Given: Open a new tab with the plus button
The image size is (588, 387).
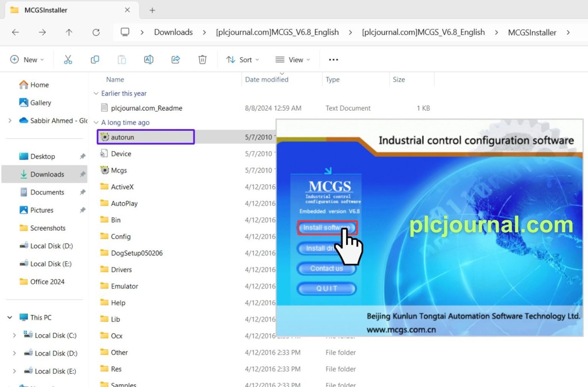Looking at the screenshot, I should [x=152, y=10].
